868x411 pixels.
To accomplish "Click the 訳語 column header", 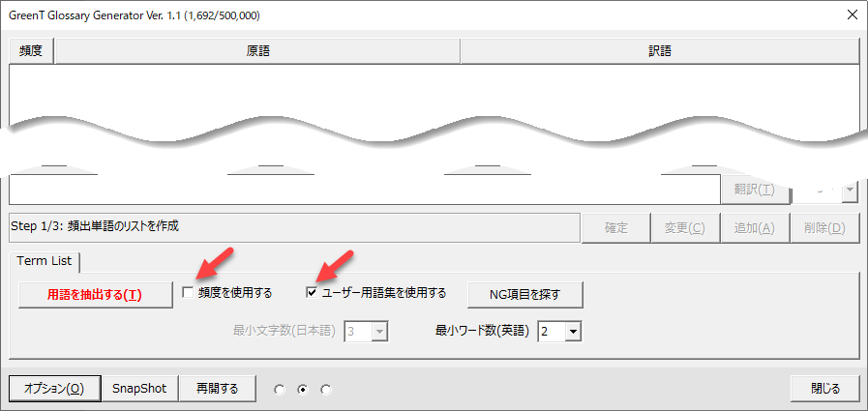I will [x=659, y=51].
